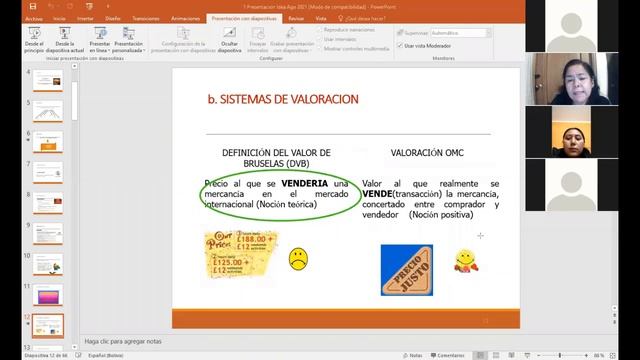This screenshot has width=640, height=360.
Task: Select slide 5 thumbnail
Action: 48,111
